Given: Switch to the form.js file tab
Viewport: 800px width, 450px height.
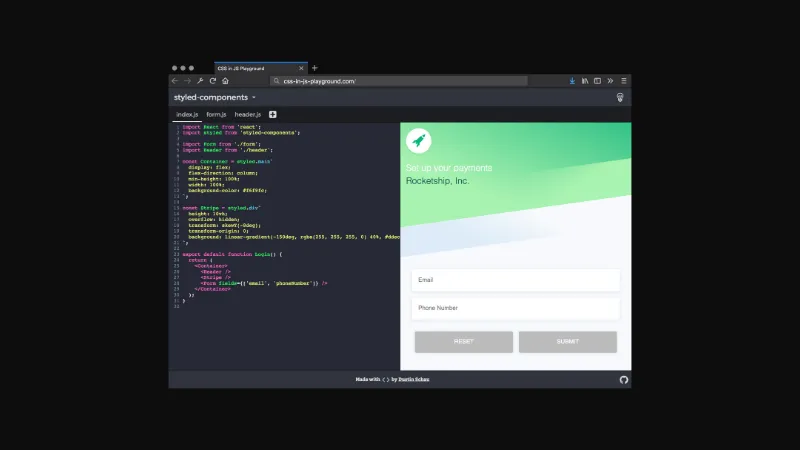Looking at the screenshot, I should point(216,114).
